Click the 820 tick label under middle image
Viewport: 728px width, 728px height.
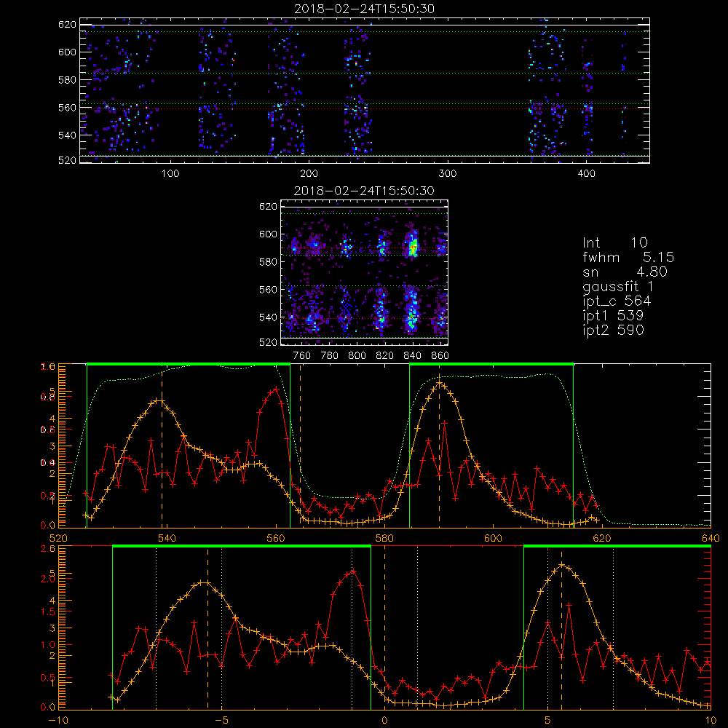click(x=384, y=356)
